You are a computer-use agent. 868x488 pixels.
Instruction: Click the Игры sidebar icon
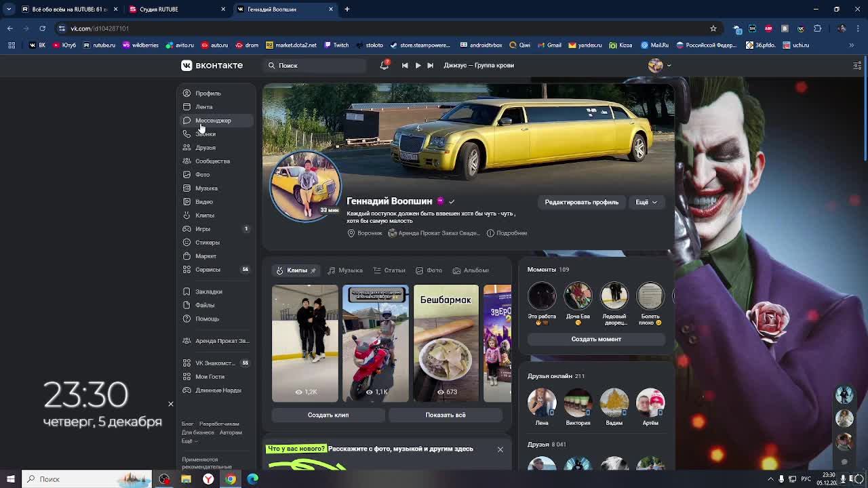click(187, 228)
